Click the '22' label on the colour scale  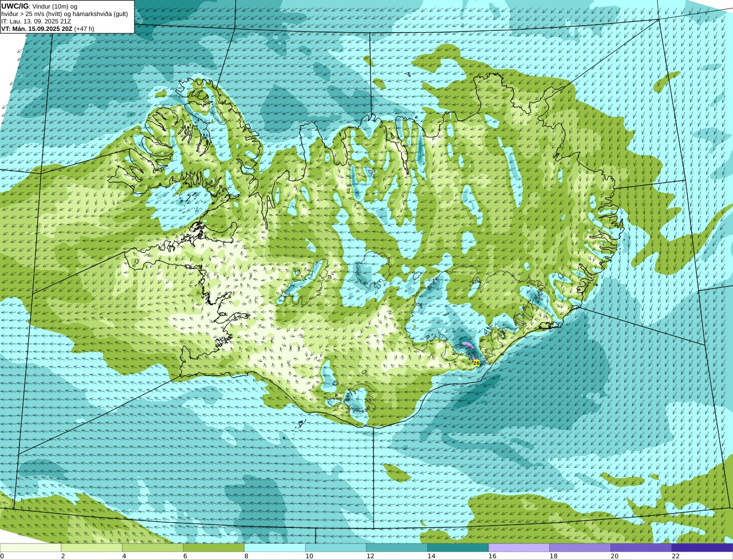tap(676, 556)
